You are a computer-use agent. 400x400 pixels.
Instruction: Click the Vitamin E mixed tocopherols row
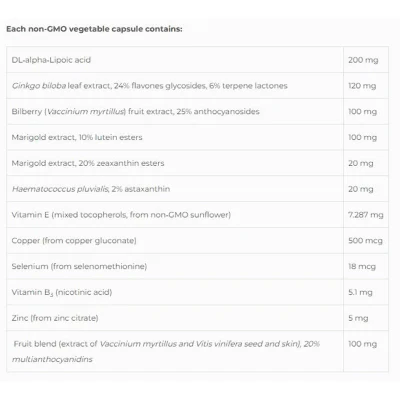[x=197, y=215]
